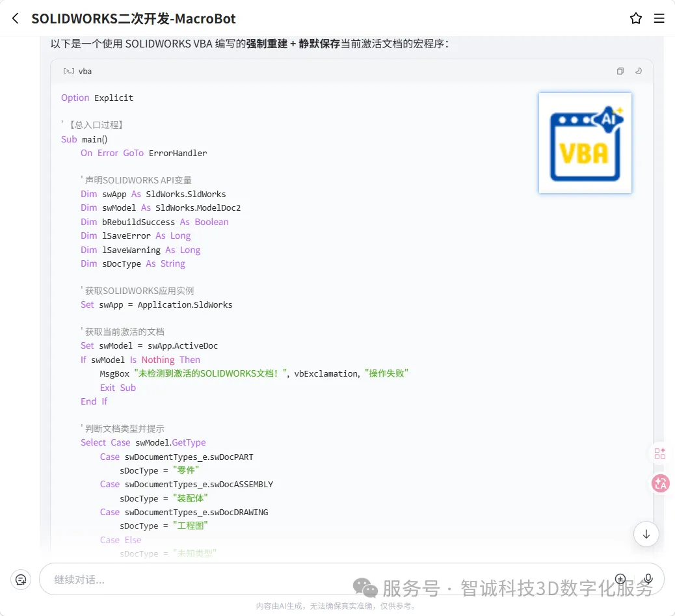Click "Dim lSaveWarning As Long"

tap(140, 250)
